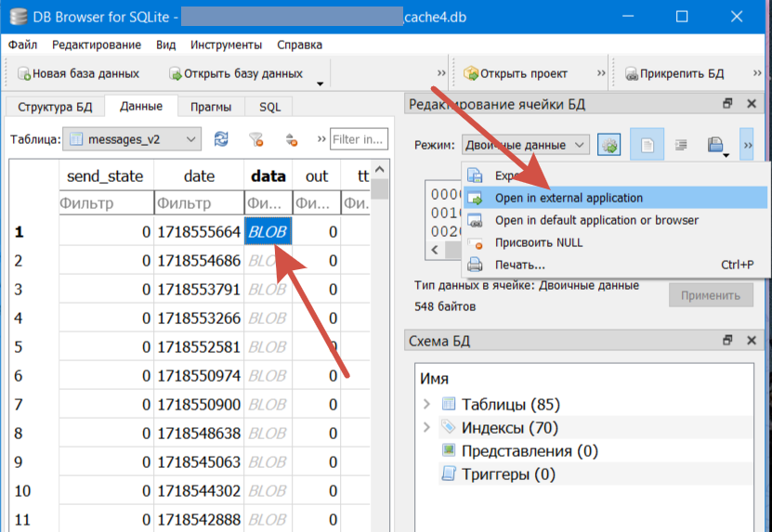Click the Применить button
The image size is (772, 532).
click(x=711, y=295)
